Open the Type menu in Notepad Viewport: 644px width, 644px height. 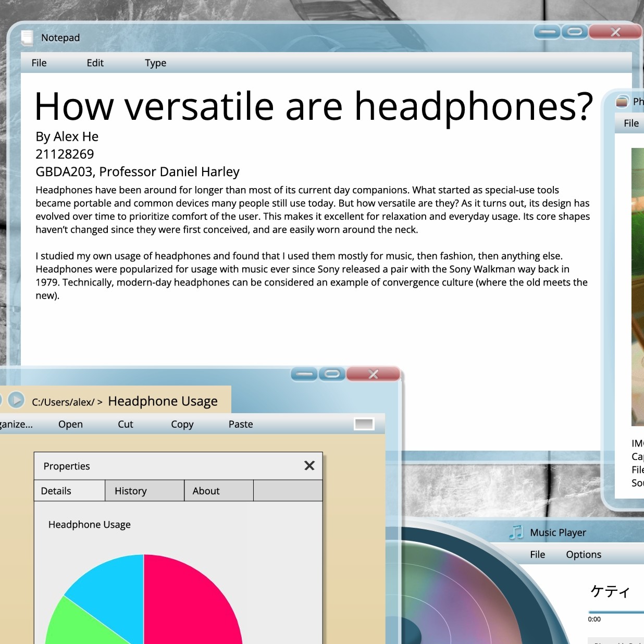pyautogui.click(x=155, y=63)
